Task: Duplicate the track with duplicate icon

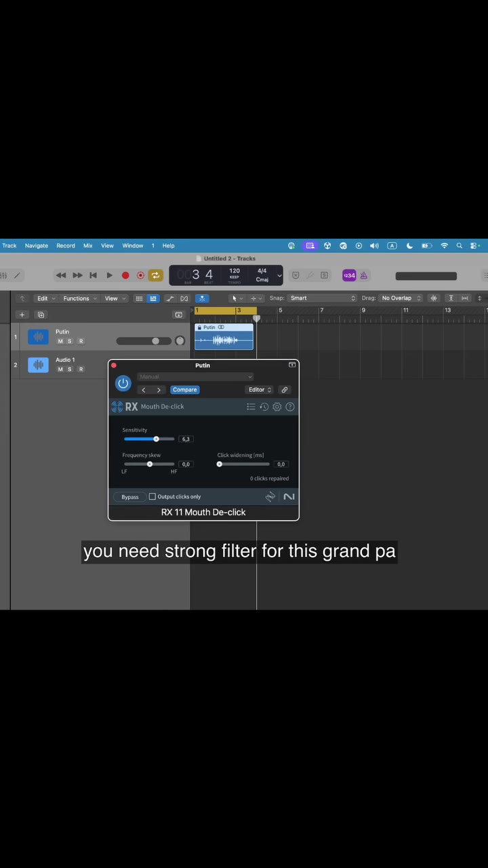Action: tap(41, 315)
